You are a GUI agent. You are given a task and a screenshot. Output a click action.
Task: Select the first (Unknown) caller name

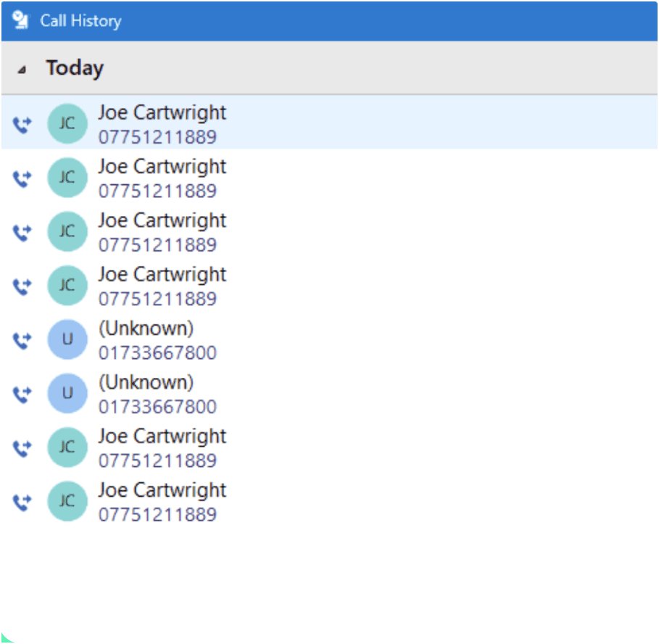tap(146, 329)
